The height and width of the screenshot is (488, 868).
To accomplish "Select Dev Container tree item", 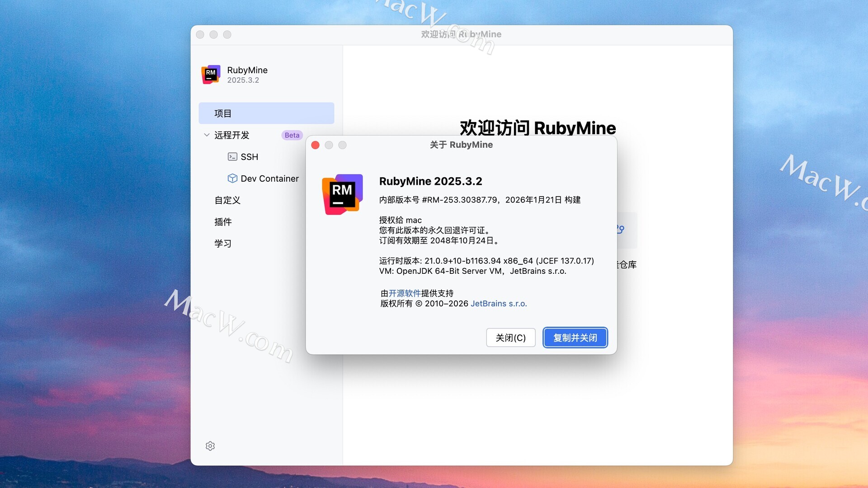I will (269, 178).
